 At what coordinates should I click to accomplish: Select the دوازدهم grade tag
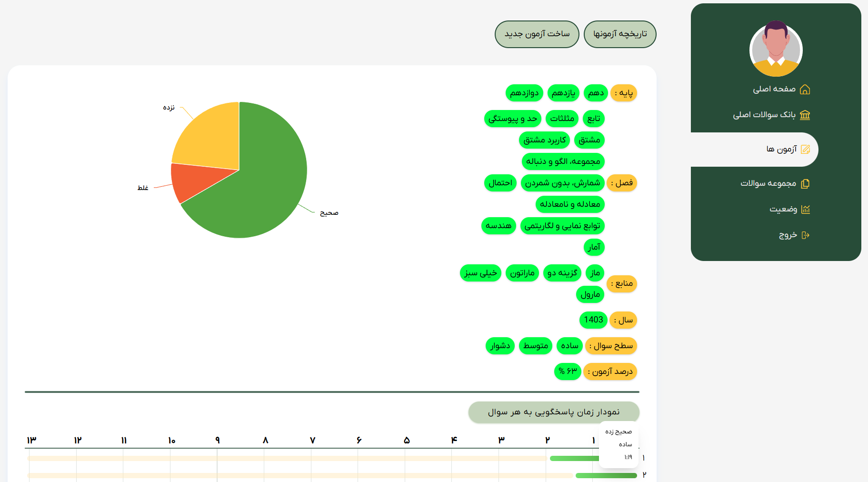coord(524,93)
